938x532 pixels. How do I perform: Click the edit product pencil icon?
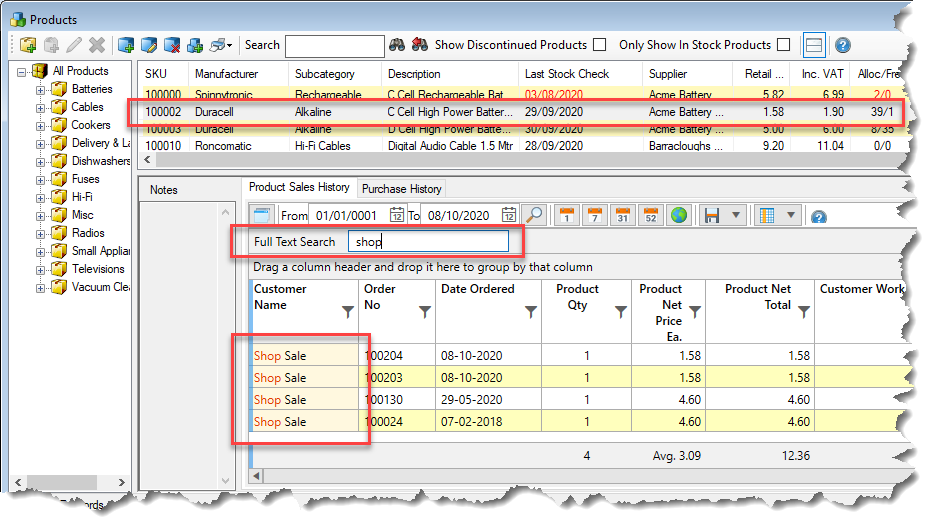click(x=74, y=45)
